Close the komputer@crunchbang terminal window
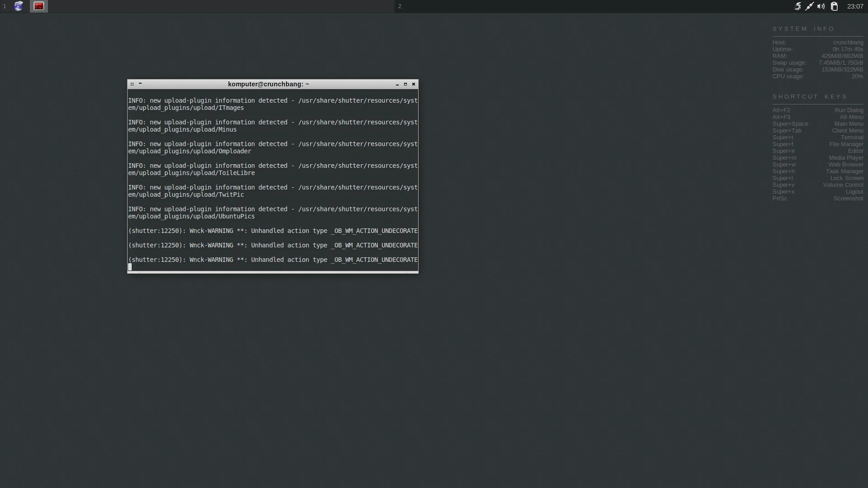 (x=414, y=84)
